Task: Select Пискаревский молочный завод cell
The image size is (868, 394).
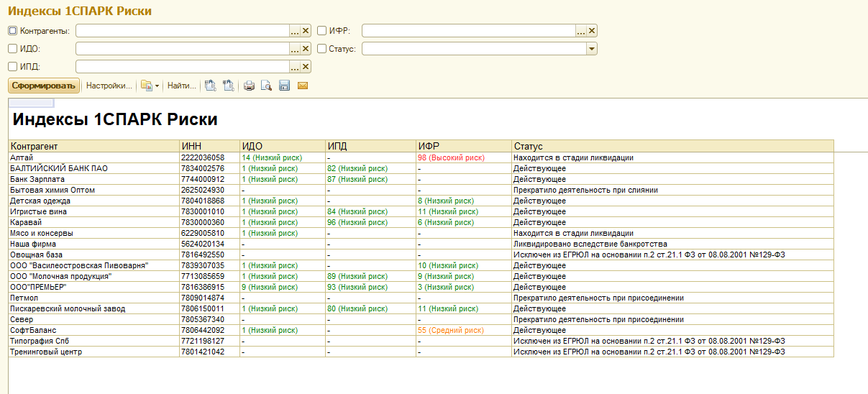Action: 93,308
